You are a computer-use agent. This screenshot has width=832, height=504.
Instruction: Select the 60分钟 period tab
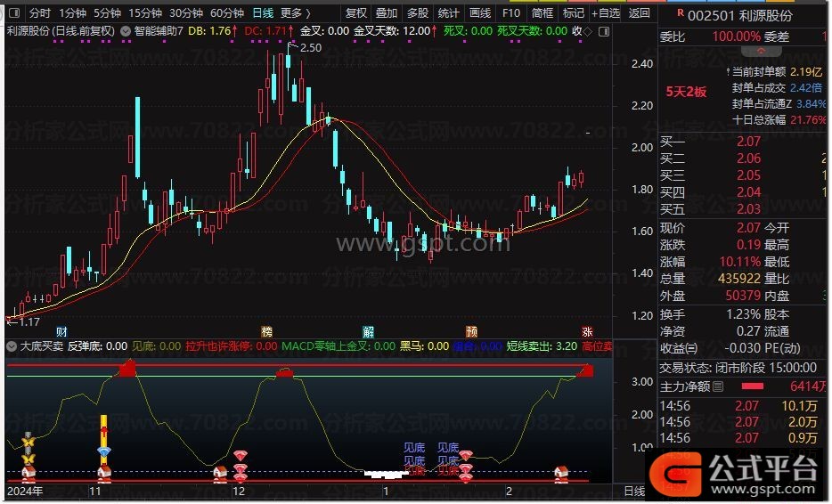click(226, 12)
